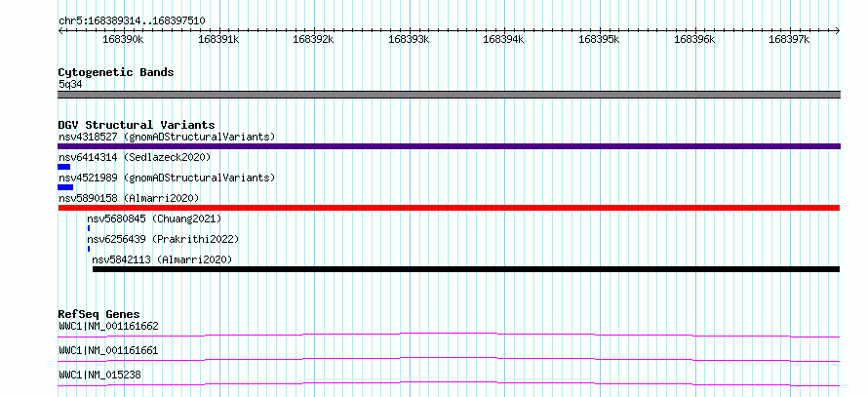
Task: Click the short blue nsv6414314 variant bar
Action: (63, 167)
